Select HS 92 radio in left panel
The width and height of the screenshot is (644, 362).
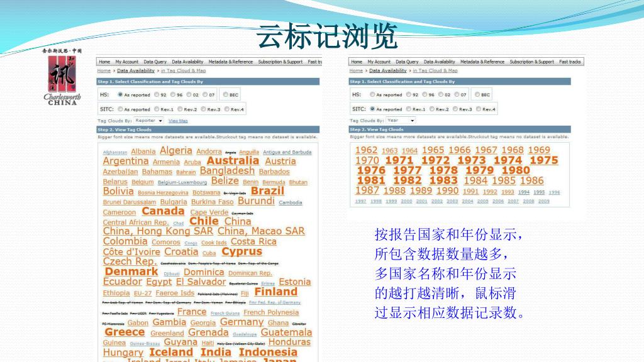157,94
